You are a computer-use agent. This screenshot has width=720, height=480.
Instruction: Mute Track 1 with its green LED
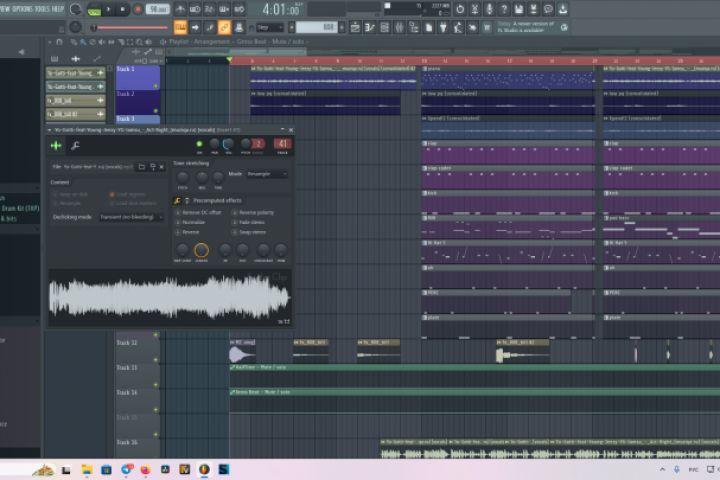[156, 86]
